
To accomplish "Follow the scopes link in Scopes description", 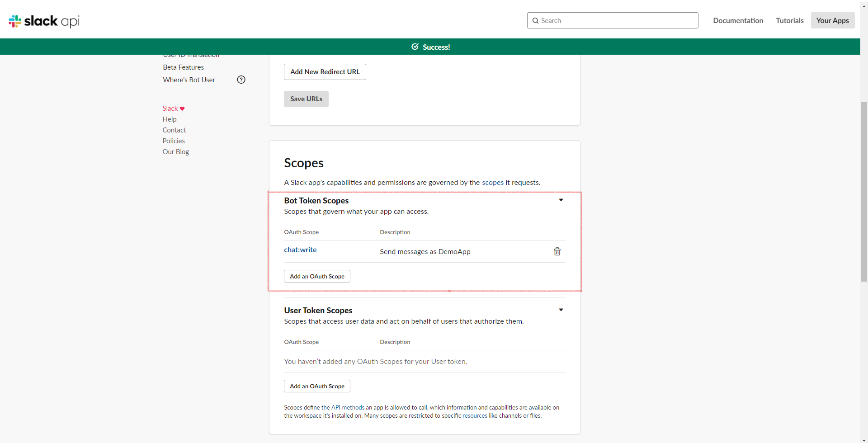I will (x=492, y=182).
